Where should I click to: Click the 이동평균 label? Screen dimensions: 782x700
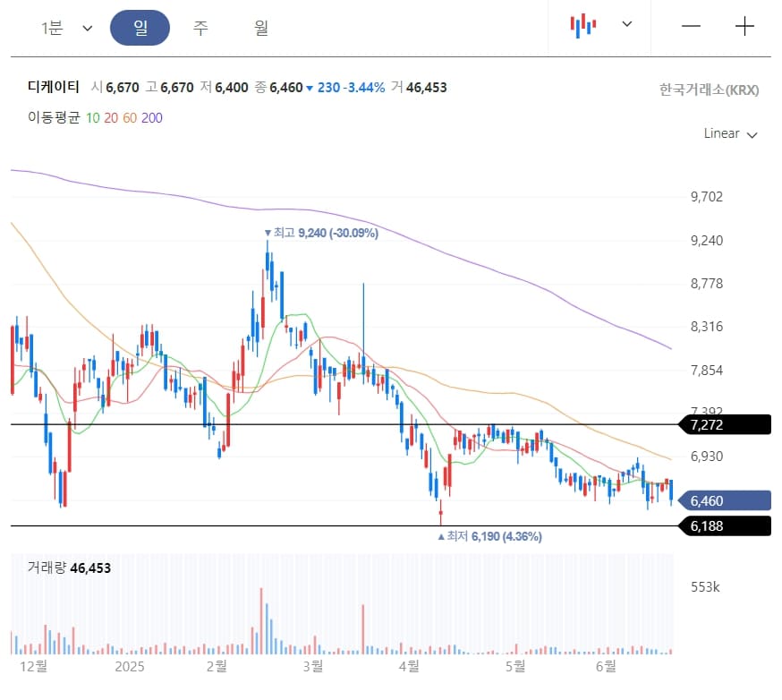[x=54, y=118]
